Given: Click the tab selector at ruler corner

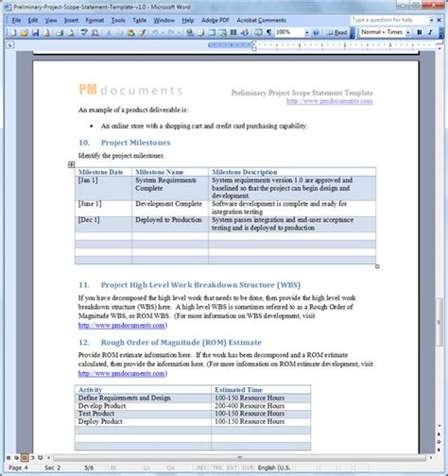Looking at the screenshot, I should [10, 45].
